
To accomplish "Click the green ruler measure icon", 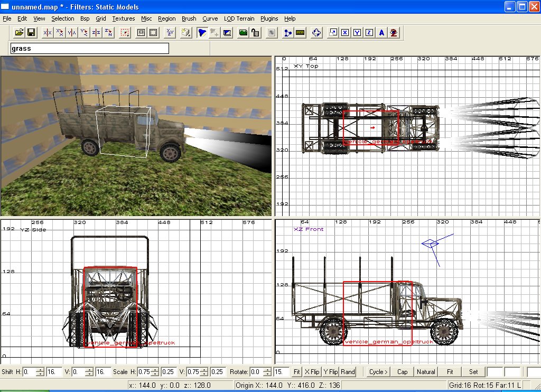I will pyautogui.click(x=300, y=33).
